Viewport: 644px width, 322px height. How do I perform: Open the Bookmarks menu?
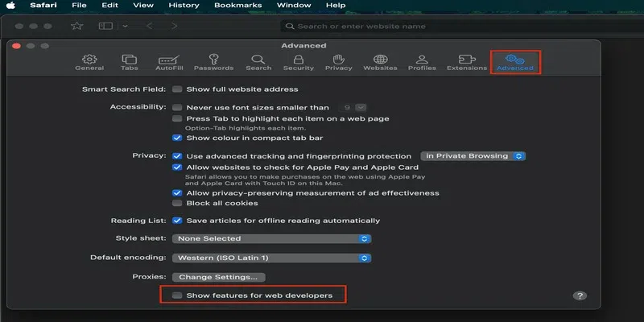click(237, 6)
